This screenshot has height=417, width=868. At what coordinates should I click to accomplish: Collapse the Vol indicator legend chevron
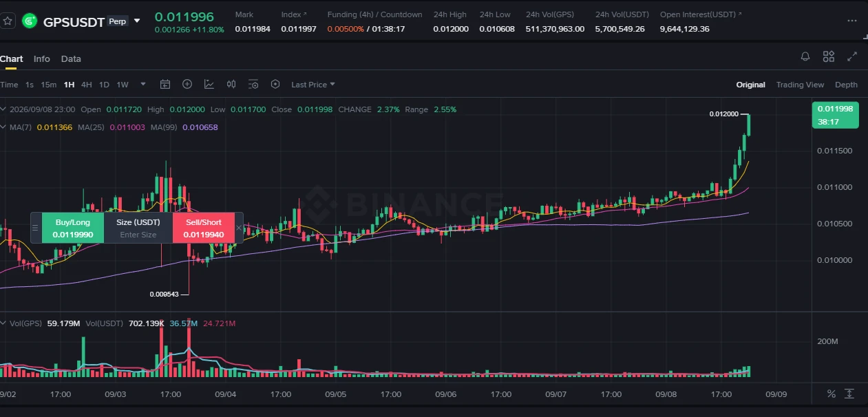click(x=3, y=323)
